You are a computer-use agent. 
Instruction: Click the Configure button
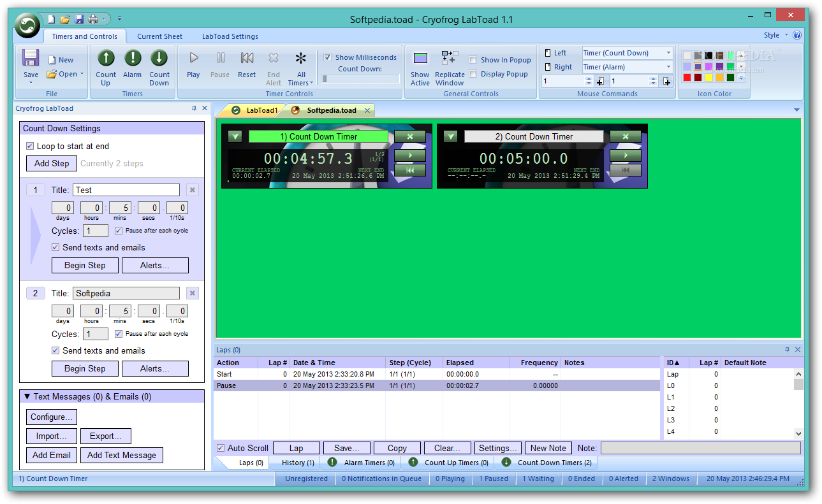pyautogui.click(x=52, y=417)
